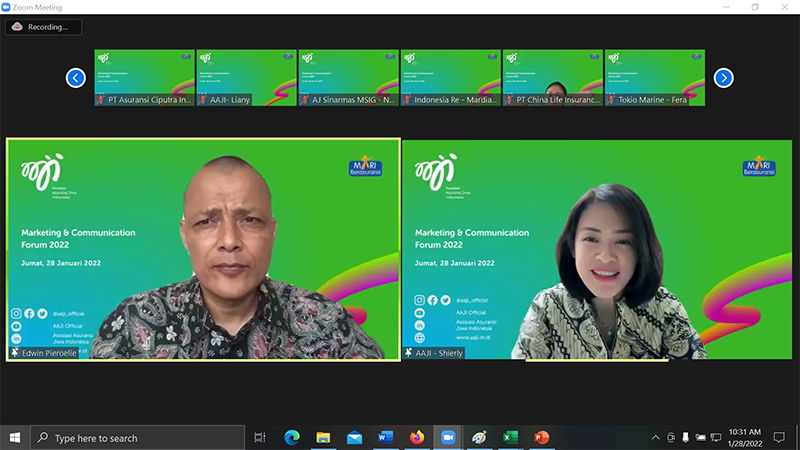Minimize the Zoom Meeting window
Viewport: 800px width, 450px height.
click(726, 7)
